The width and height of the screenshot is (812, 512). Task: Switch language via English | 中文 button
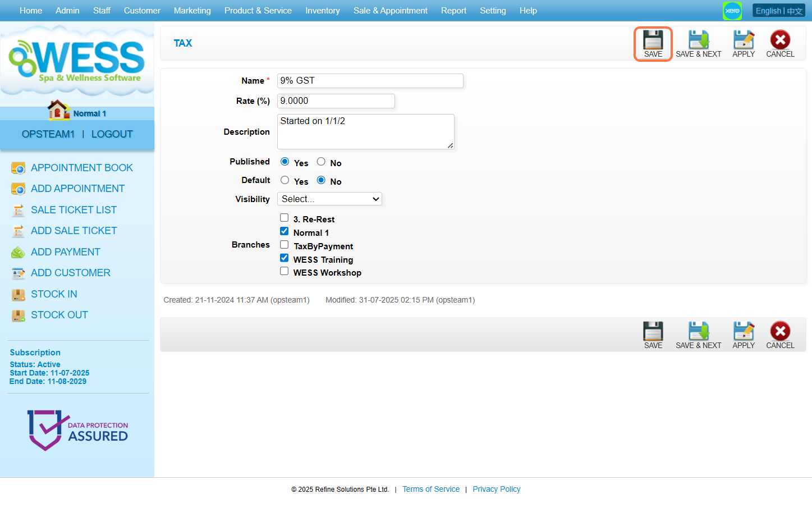pyautogui.click(x=778, y=11)
